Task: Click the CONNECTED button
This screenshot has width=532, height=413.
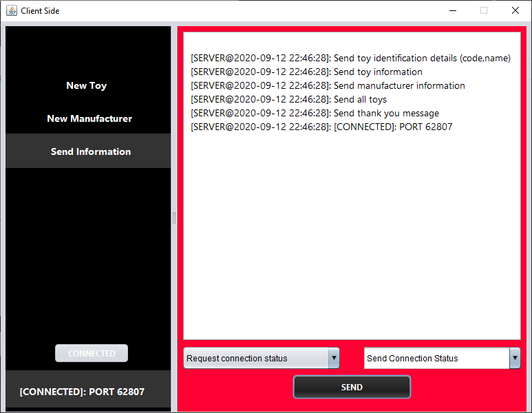Action: pos(92,353)
